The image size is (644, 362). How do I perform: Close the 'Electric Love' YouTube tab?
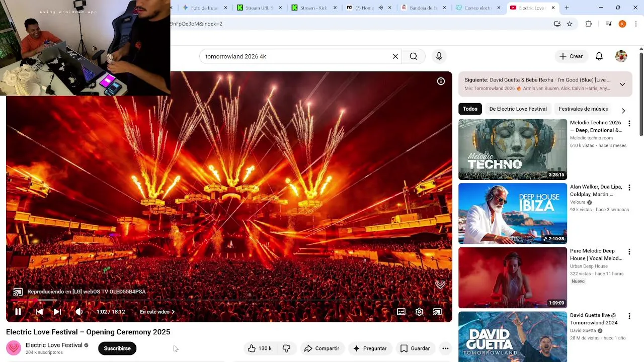click(x=553, y=8)
